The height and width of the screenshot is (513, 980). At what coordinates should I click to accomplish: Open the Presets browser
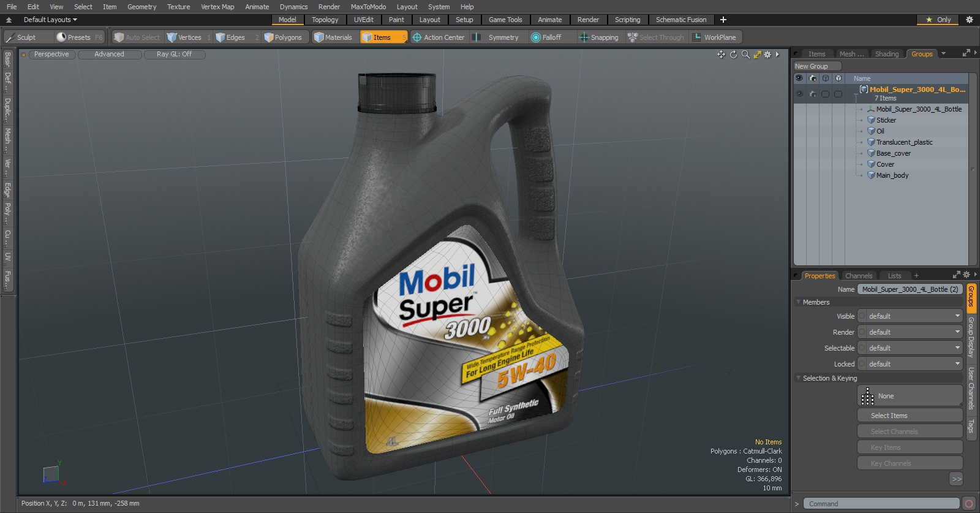[x=80, y=37]
